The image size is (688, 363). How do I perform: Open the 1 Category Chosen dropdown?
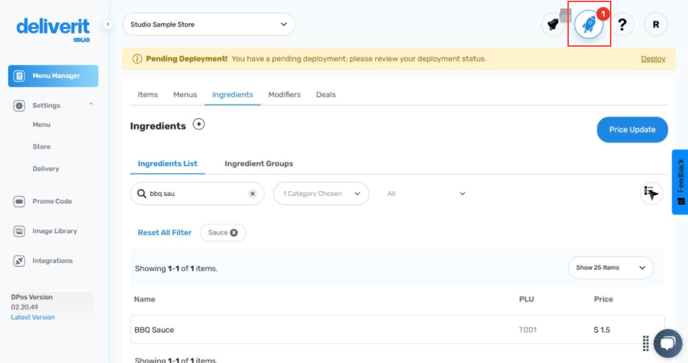[321, 194]
